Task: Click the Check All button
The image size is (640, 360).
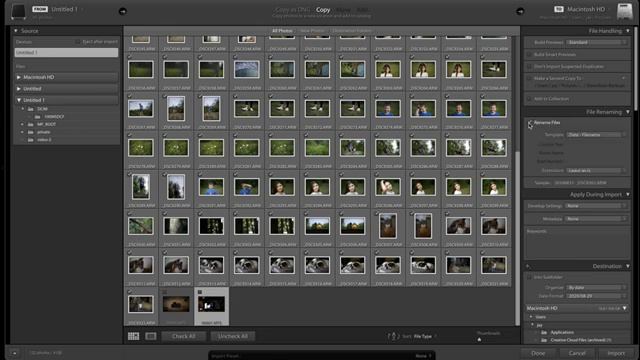Action: 184,336
